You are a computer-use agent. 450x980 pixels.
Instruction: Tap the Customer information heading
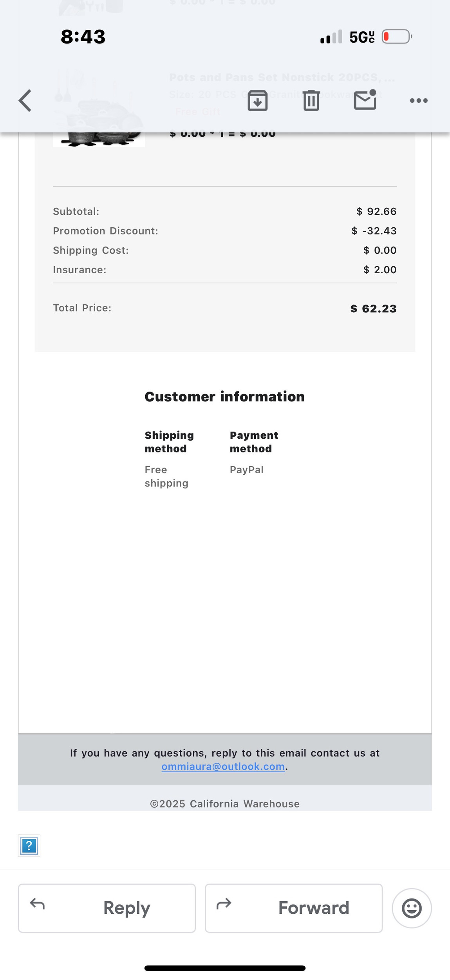tap(224, 397)
